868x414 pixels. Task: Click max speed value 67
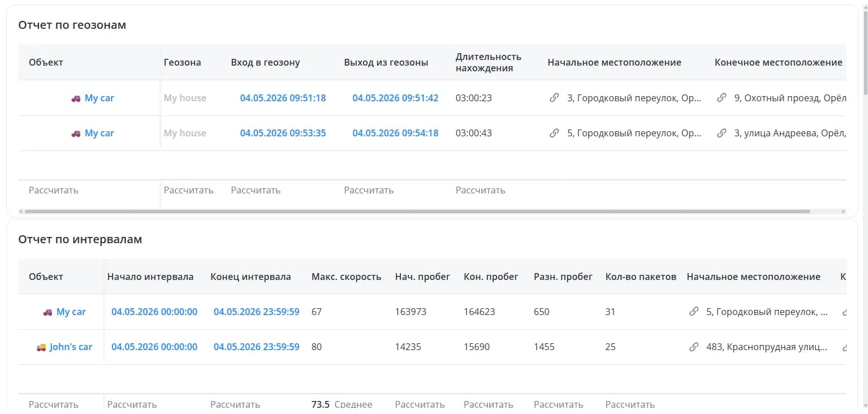coord(317,312)
